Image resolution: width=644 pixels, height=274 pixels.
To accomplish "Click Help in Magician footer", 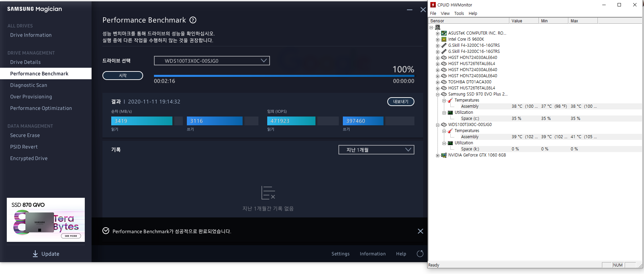I will click(401, 254).
